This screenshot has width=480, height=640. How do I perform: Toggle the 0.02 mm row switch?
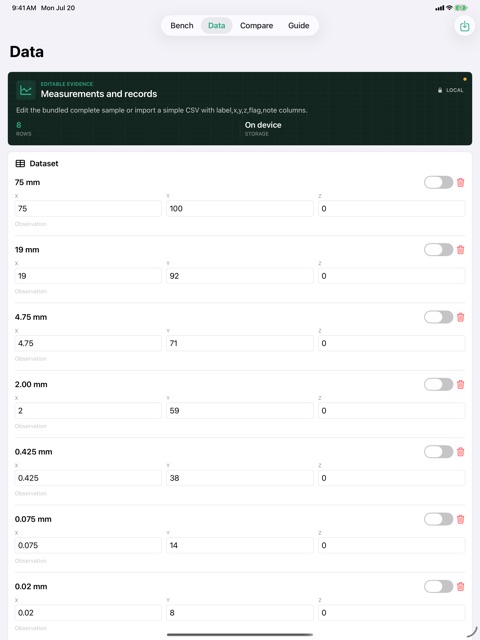438,587
